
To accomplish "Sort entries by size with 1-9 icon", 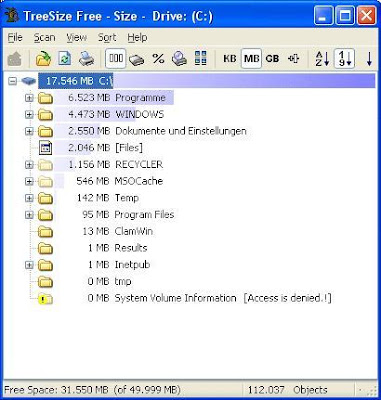I will (344, 59).
